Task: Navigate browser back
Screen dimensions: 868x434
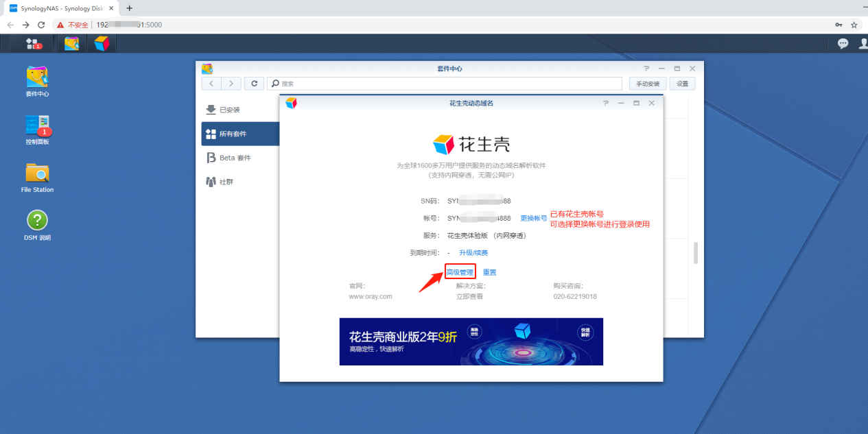Action: coord(10,24)
